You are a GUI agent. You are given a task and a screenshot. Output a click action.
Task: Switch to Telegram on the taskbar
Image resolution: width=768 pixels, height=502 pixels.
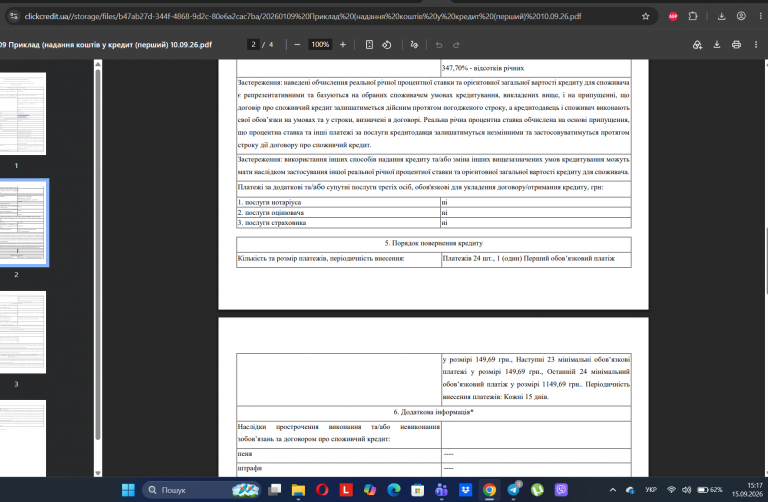point(513,490)
